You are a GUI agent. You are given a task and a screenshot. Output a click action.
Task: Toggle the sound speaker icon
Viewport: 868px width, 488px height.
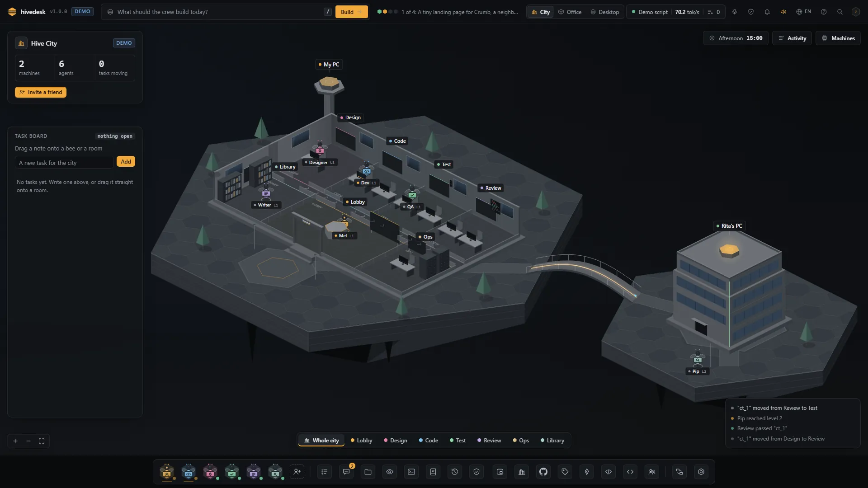[783, 12]
